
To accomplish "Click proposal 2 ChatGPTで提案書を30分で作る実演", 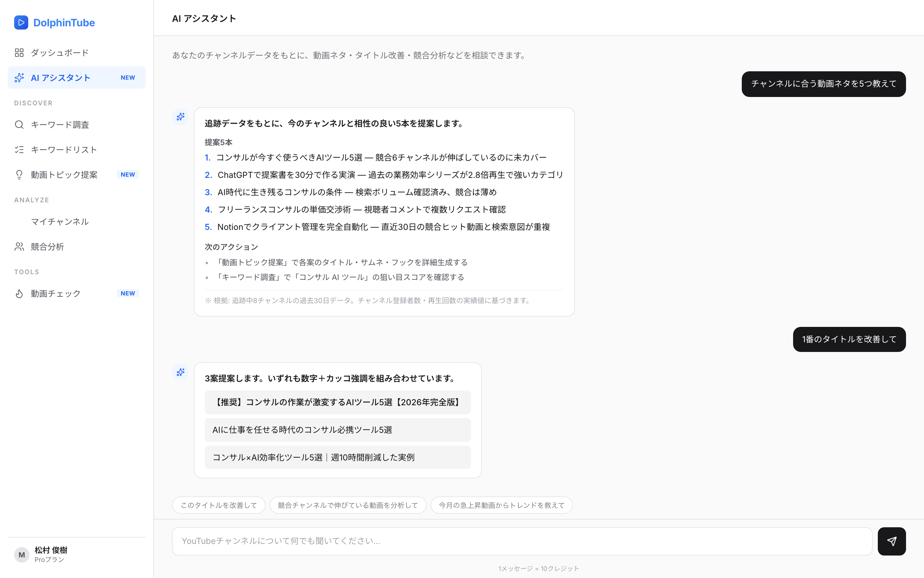I will [384, 175].
